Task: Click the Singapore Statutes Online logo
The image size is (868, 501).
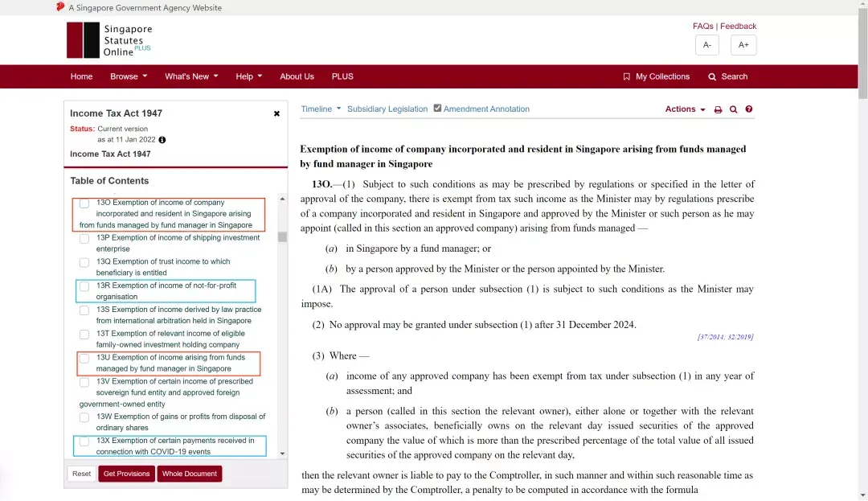Action: 109,40
